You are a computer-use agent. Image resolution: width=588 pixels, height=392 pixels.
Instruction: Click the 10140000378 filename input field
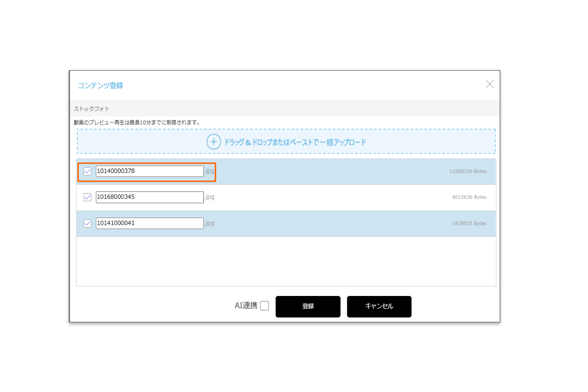pos(149,171)
